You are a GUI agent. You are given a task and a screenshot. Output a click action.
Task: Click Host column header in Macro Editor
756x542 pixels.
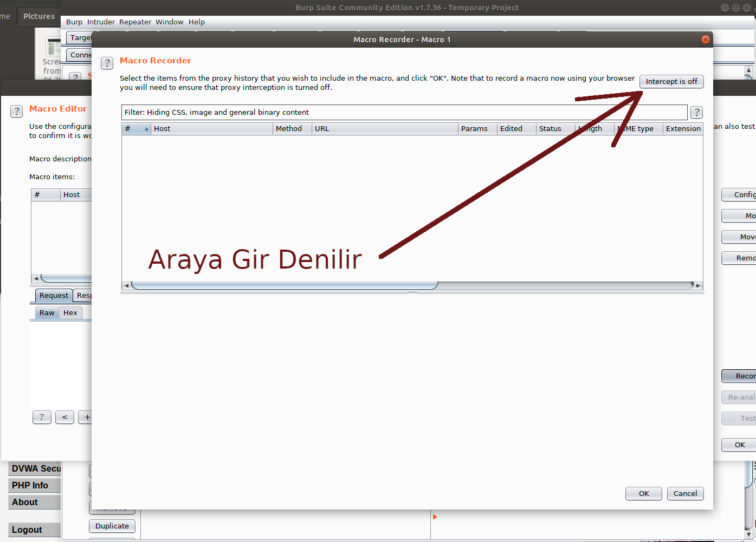pos(76,194)
